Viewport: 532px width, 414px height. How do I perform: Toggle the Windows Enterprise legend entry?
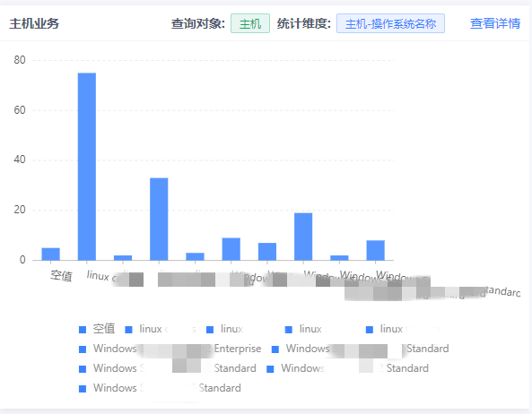[x=170, y=349]
